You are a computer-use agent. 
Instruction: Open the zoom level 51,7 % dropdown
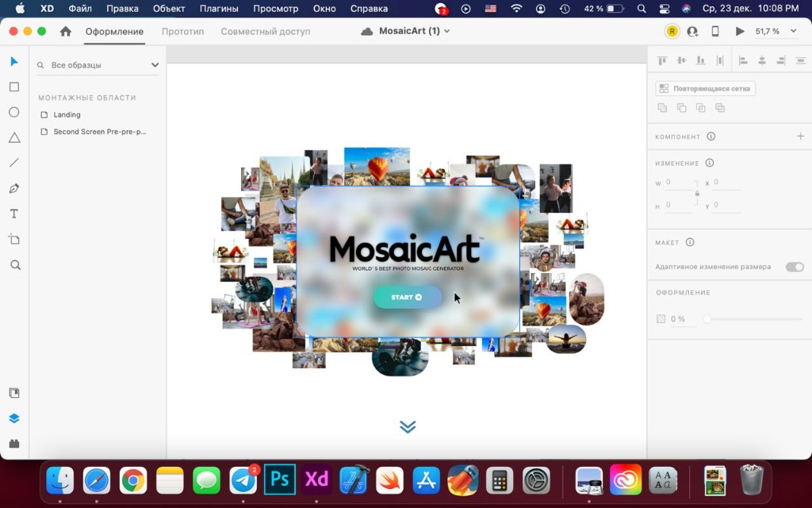[x=793, y=31]
